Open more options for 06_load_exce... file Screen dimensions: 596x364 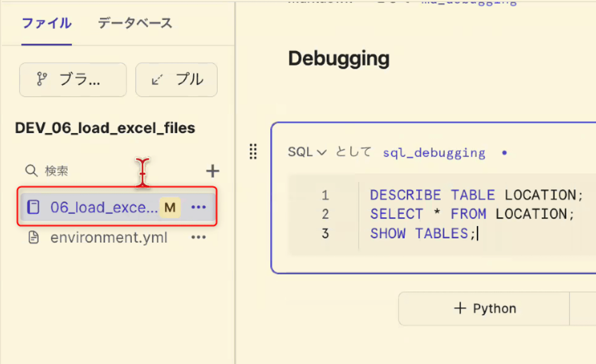(199, 207)
